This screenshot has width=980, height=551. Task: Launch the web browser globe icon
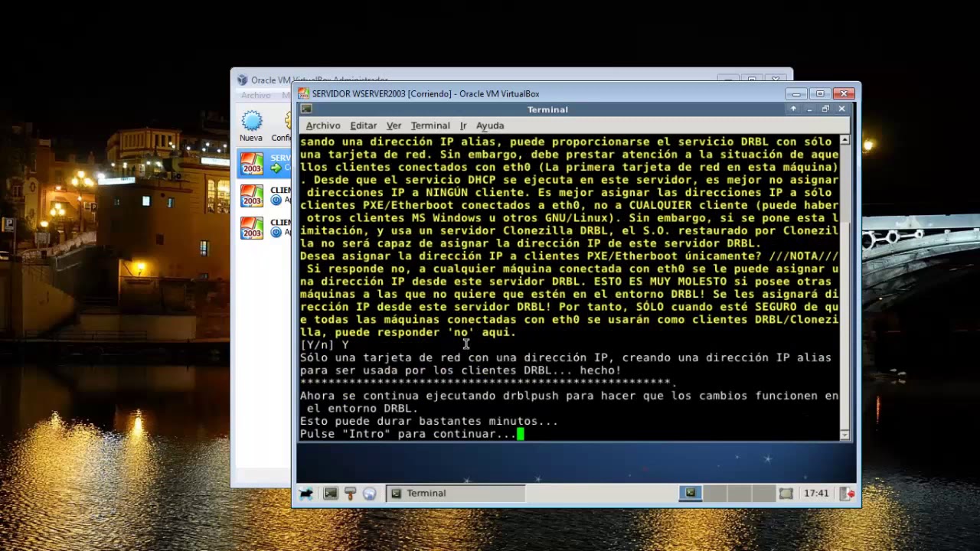pos(369,494)
